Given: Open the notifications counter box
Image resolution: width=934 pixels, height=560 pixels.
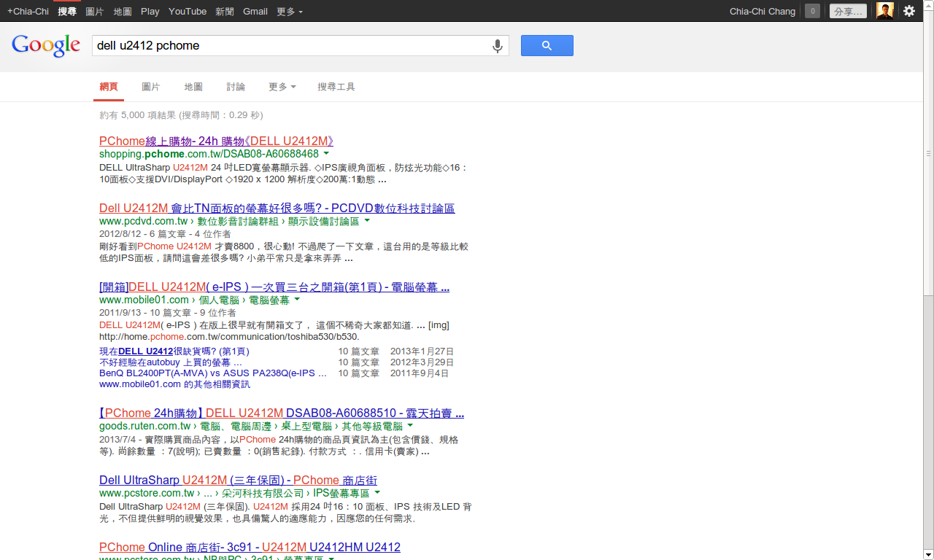Looking at the screenshot, I should 812,11.
